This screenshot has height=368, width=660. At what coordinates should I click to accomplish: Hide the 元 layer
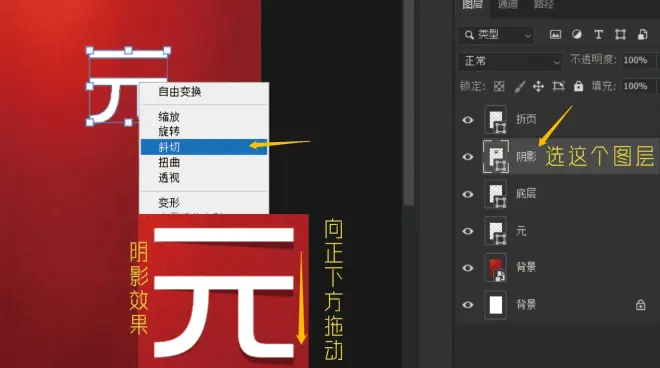click(x=468, y=231)
